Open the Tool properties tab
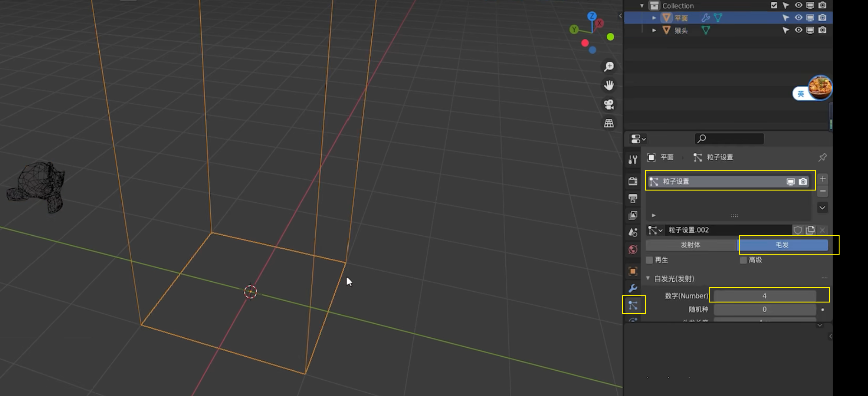 (633, 159)
